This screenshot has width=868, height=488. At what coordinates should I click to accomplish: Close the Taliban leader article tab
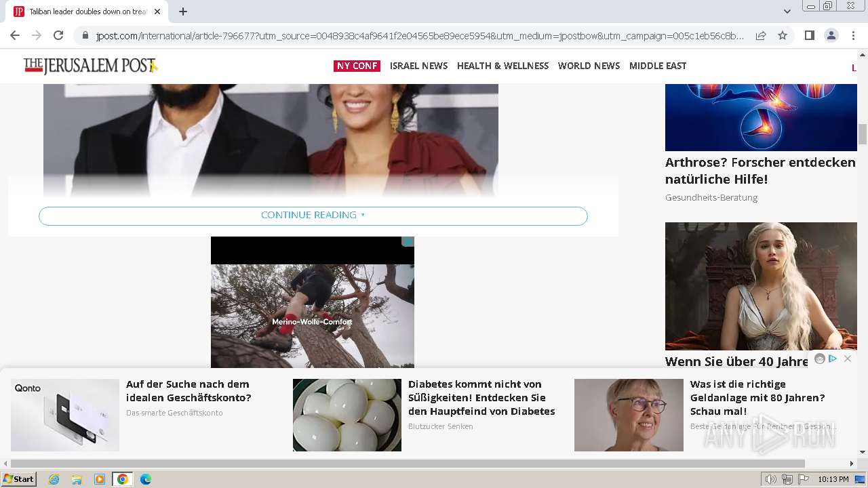[x=157, y=12]
